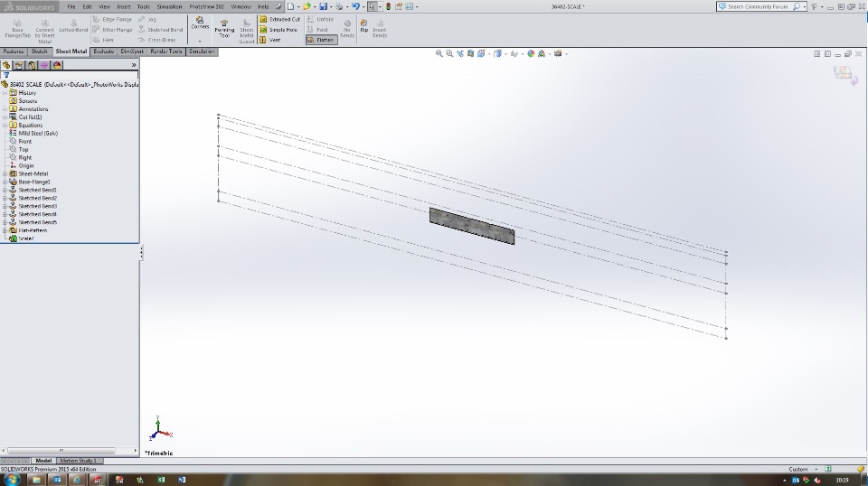This screenshot has width=868, height=486.
Task: Click the Corners tool icon
Action: click(200, 23)
